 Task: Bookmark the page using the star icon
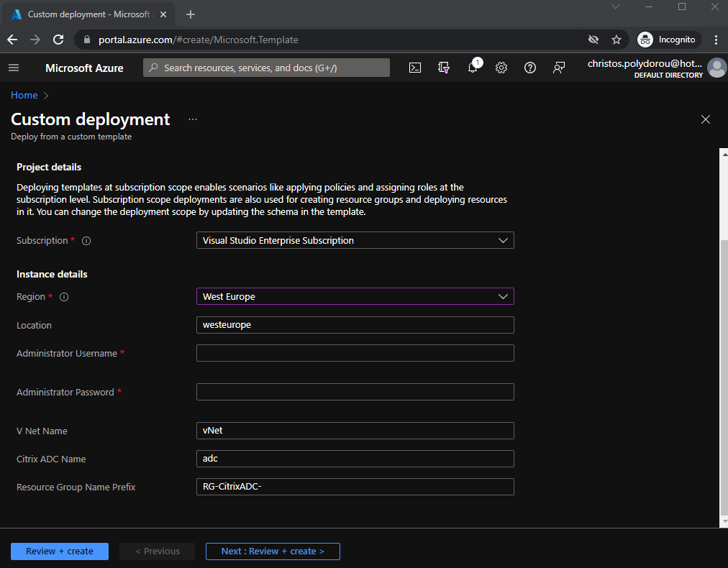(616, 40)
